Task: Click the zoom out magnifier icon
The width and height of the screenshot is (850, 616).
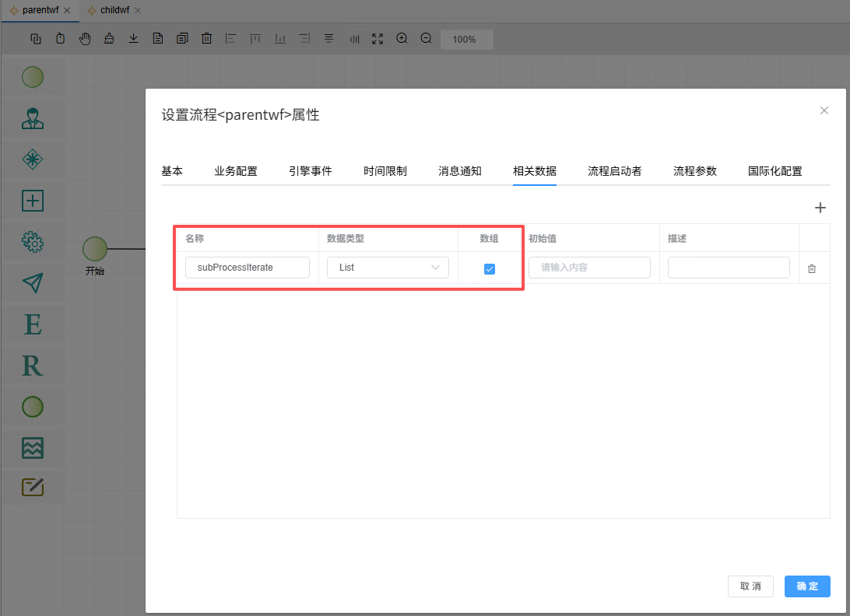Action: click(426, 38)
